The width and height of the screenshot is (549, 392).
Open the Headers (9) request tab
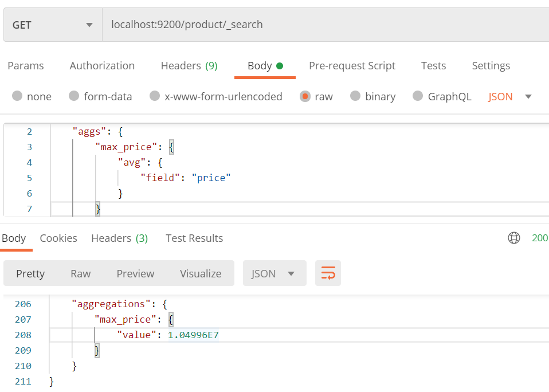click(189, 66)
